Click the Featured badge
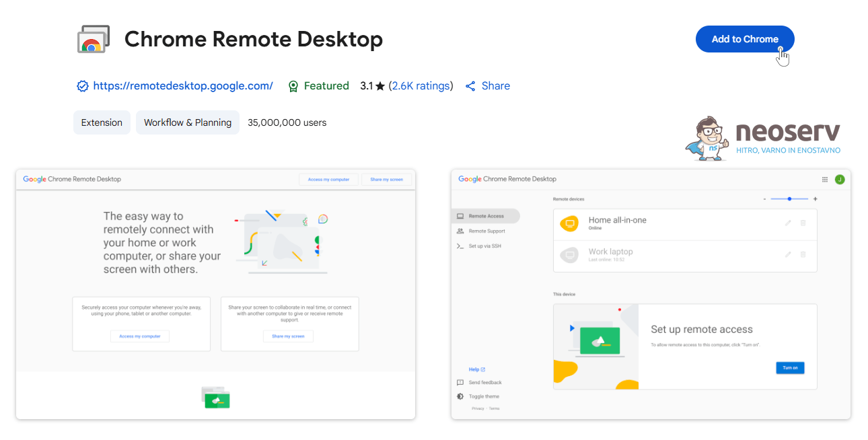This screenshot has height=440, width=868. [x=318, y=85]
